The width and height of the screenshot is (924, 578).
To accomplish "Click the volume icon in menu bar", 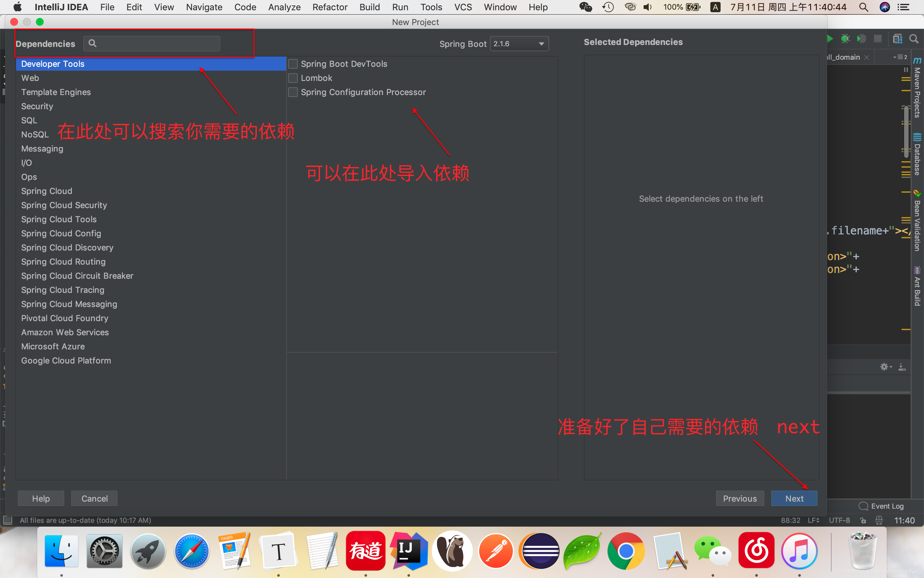I will point(648,7).
